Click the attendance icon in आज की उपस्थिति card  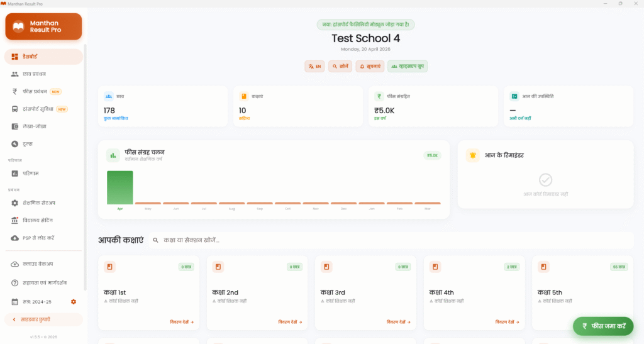coord(514,96)
